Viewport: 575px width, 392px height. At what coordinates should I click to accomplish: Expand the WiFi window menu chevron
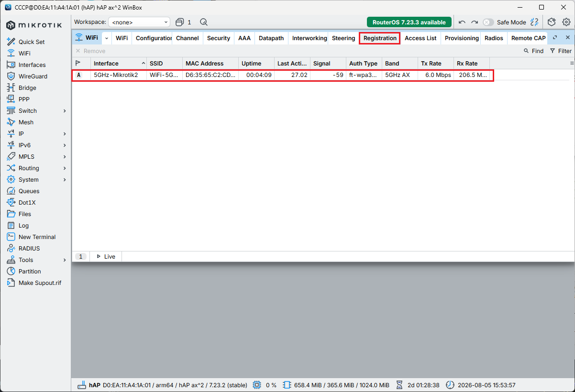tap(107, 38)
